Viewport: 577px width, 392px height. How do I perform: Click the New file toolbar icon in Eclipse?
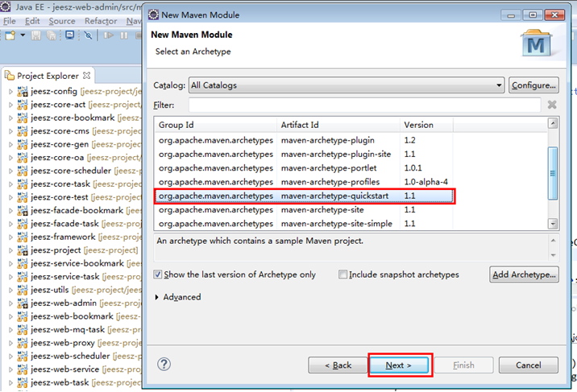tap(10, 35)
